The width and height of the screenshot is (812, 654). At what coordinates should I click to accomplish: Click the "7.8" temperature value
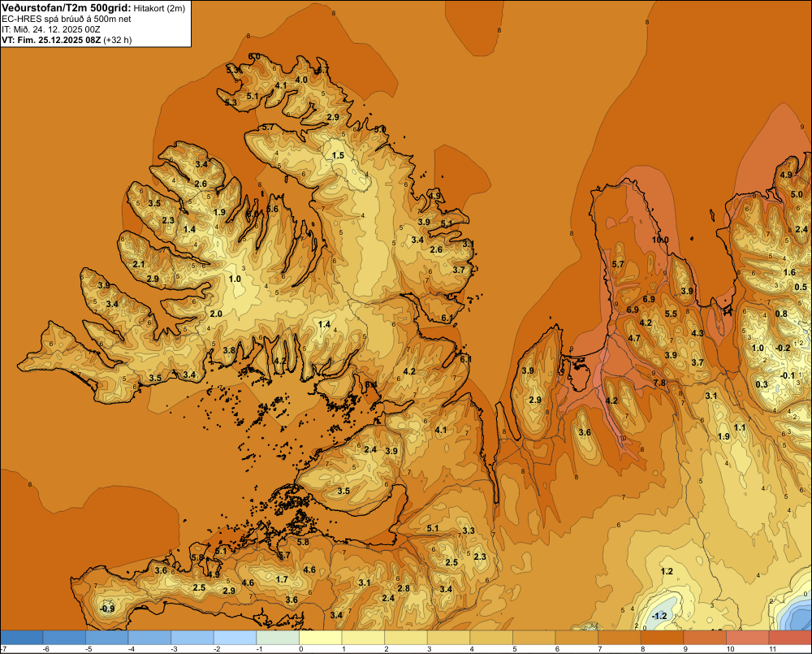click(659, 383)
